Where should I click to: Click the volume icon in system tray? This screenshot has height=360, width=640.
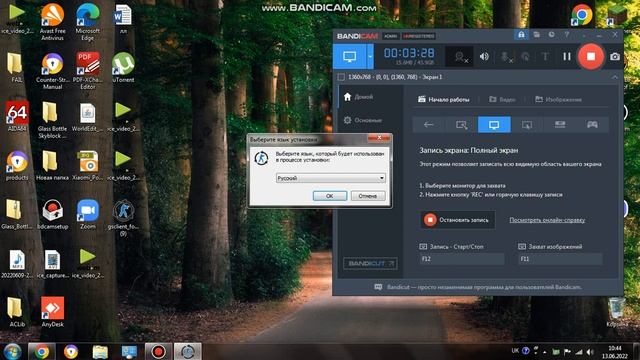coord(590,351)
